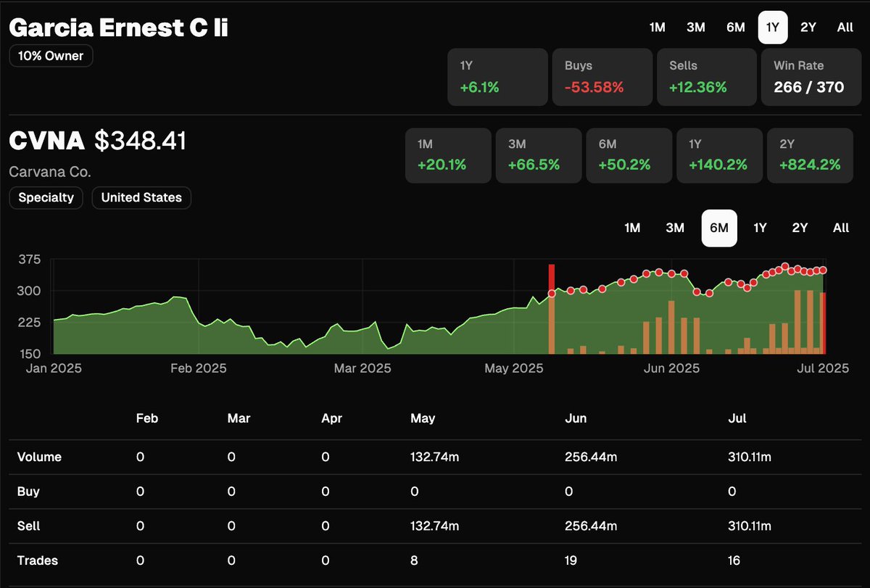Click the Jul 2025 axis label
This screenshot has width=870, height=588.
[823, 368]
